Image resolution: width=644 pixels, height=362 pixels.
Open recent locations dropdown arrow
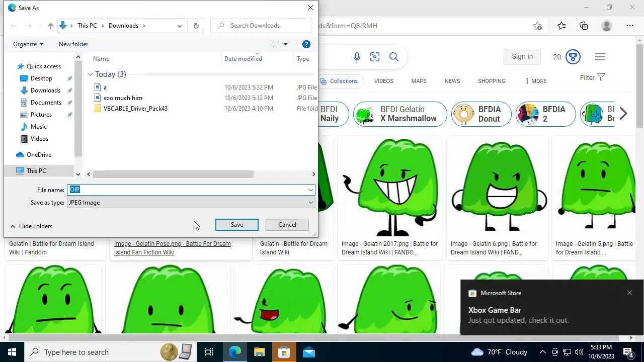(x=40, y=26)
